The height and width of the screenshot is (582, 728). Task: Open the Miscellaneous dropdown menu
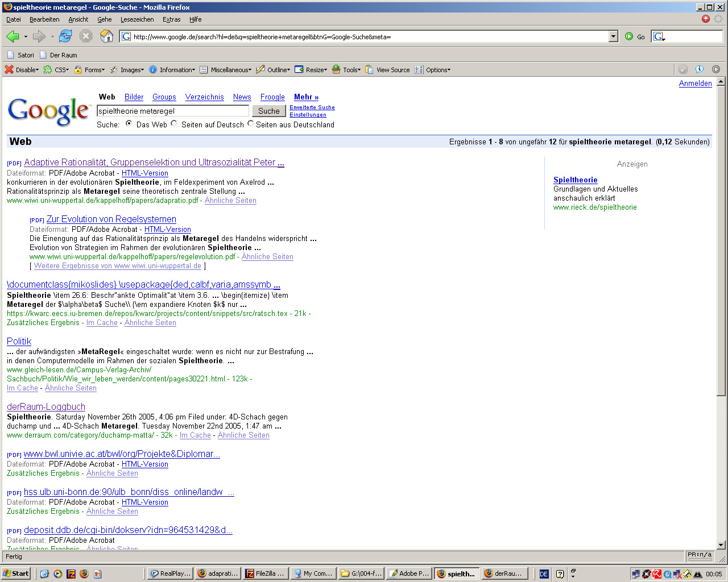point(226,70)
